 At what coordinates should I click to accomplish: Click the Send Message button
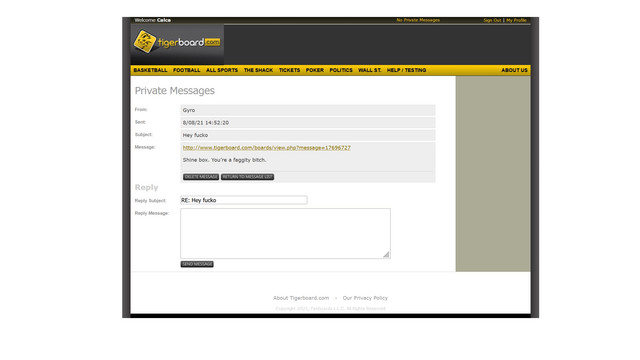coord(197,264)
